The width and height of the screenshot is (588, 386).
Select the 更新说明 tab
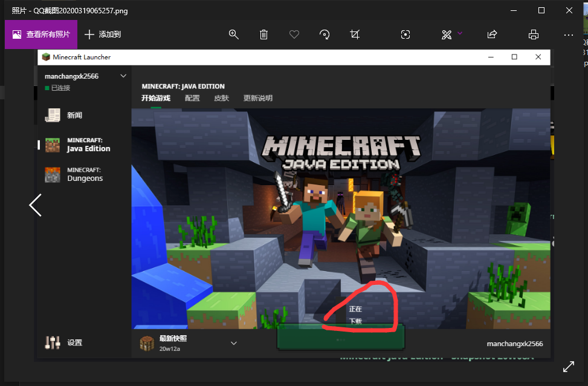[x=257, y=98]
